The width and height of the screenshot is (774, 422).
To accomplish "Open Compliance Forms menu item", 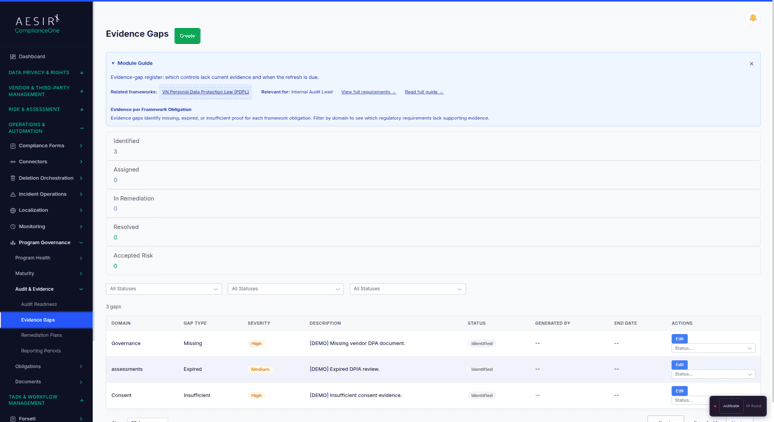I will pyautogui.click(x=41, y=146).
